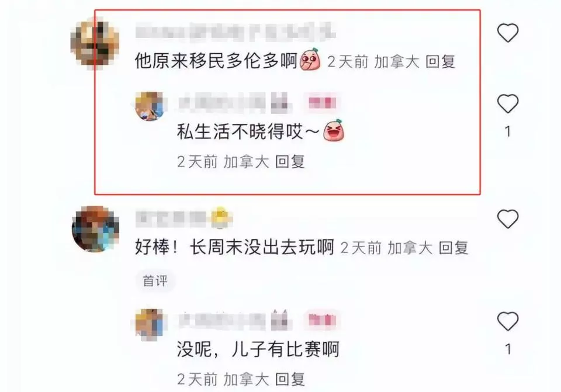Tap the 首评 badge

click(155, 281)
